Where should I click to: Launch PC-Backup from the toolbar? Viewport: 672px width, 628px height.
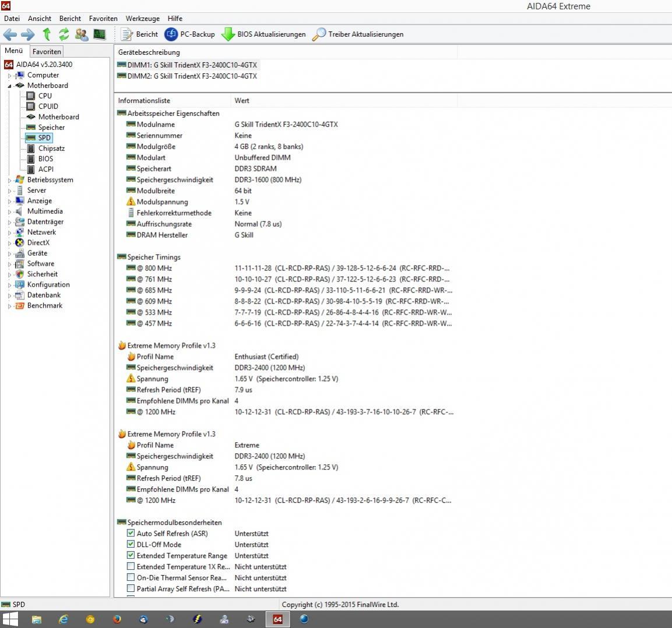pyautogui.click(x=190, y=34)
